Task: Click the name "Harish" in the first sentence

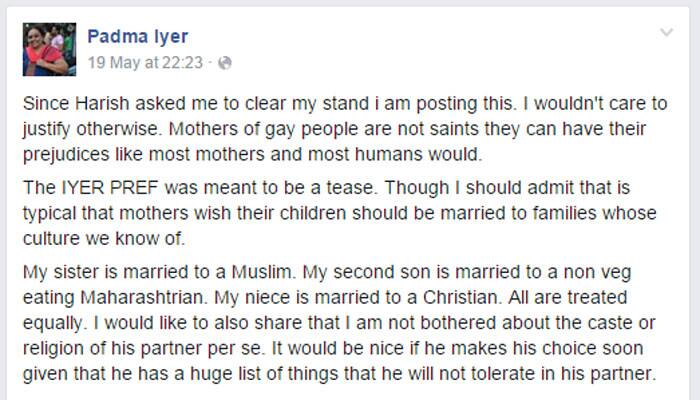Action: coord(102,104)
